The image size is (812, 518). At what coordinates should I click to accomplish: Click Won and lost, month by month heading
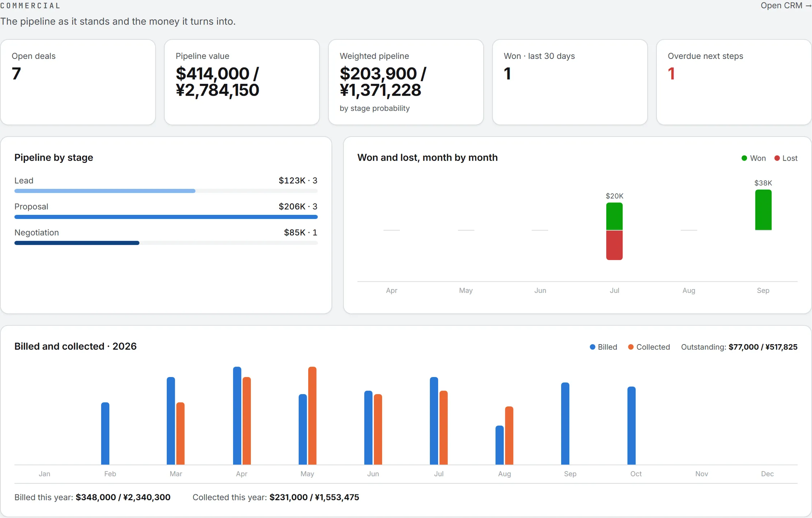point(427,157)
